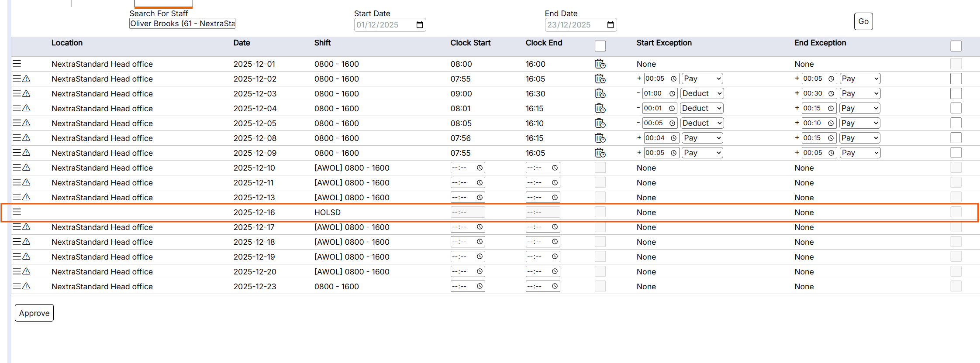
Task: Click the [AWOL] 0800 - 1600 shift on 2025-12-18
Action: 352,242
